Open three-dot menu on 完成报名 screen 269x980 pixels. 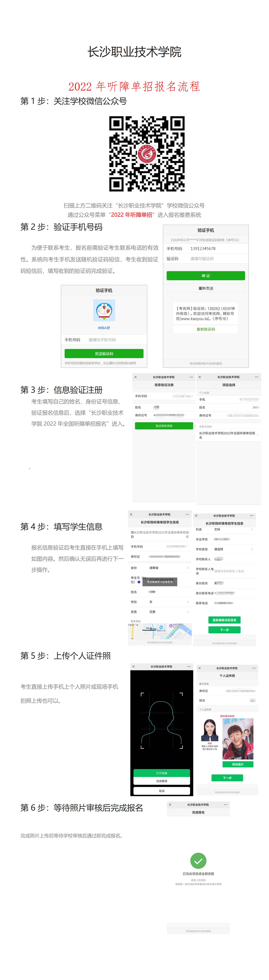pos(226,805)
